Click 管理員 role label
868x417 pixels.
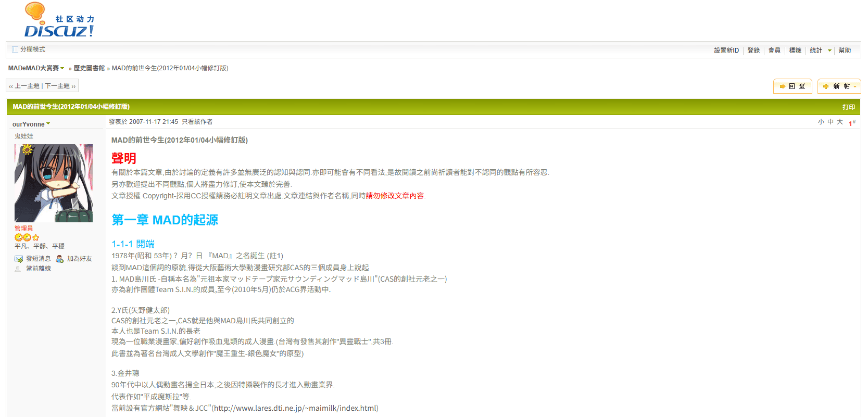click(23, 229)
